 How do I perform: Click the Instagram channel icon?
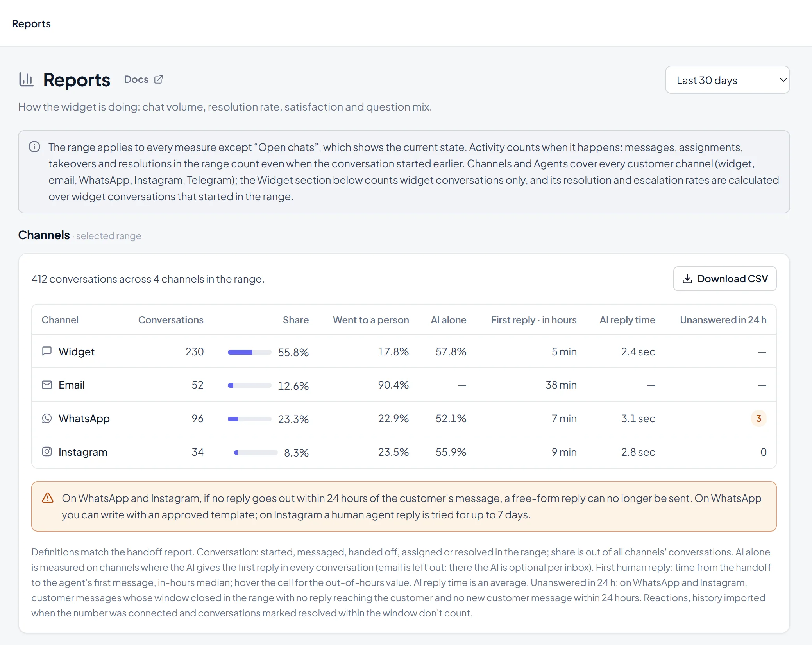(47, 452)
